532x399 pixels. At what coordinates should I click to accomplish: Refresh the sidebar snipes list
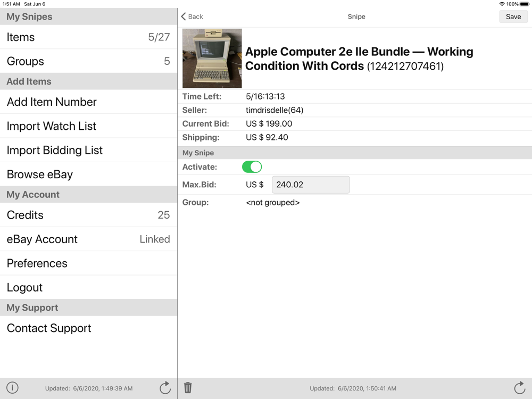[165, 388]
